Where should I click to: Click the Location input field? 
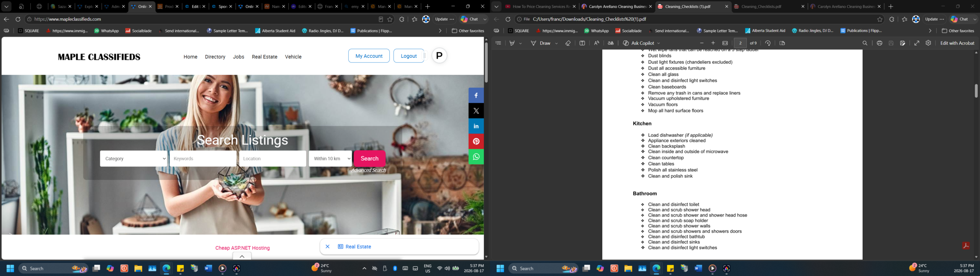pyautogui.click(x=273, y=159)
